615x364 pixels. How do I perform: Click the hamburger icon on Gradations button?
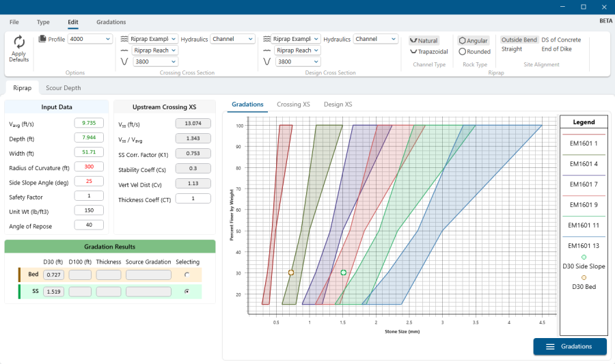click(550, 347)
